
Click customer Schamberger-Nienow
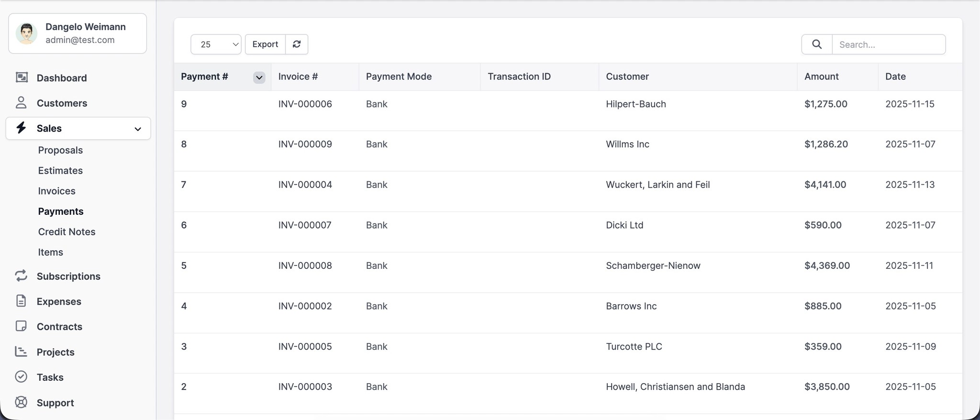click(653, 265)
